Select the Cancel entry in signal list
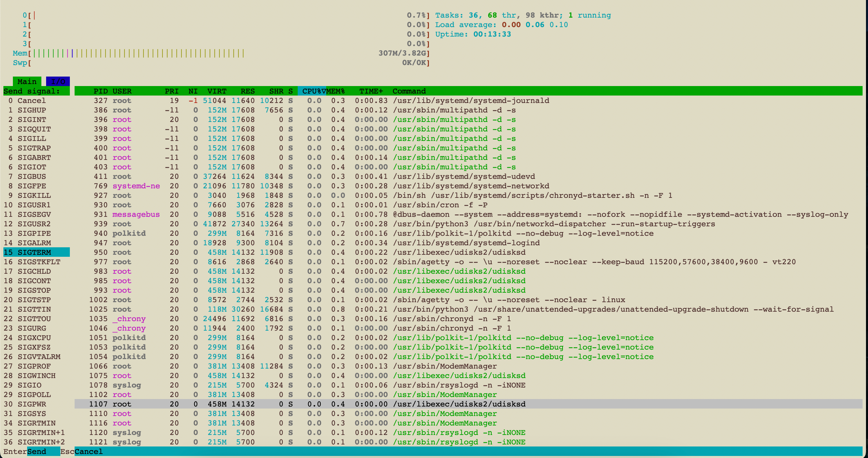This screenshot has width=868, height=458. 37,101
